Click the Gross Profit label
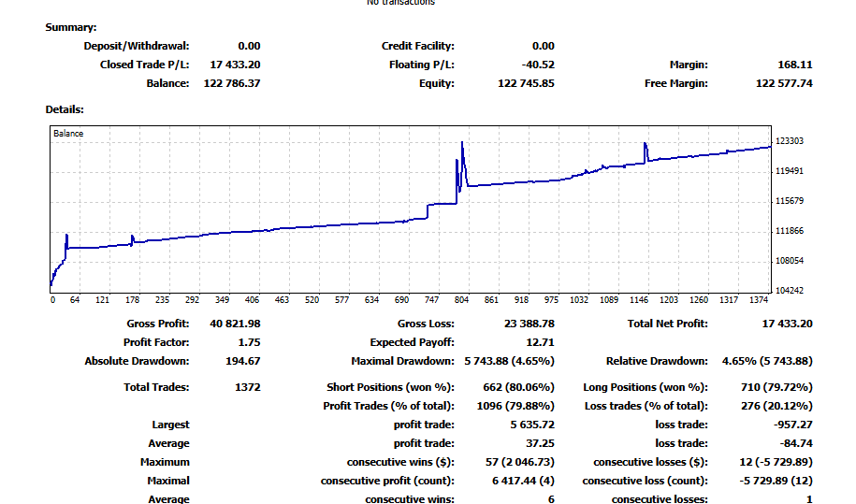This screenshot has height=504, width=856. (x=158, y=324)
